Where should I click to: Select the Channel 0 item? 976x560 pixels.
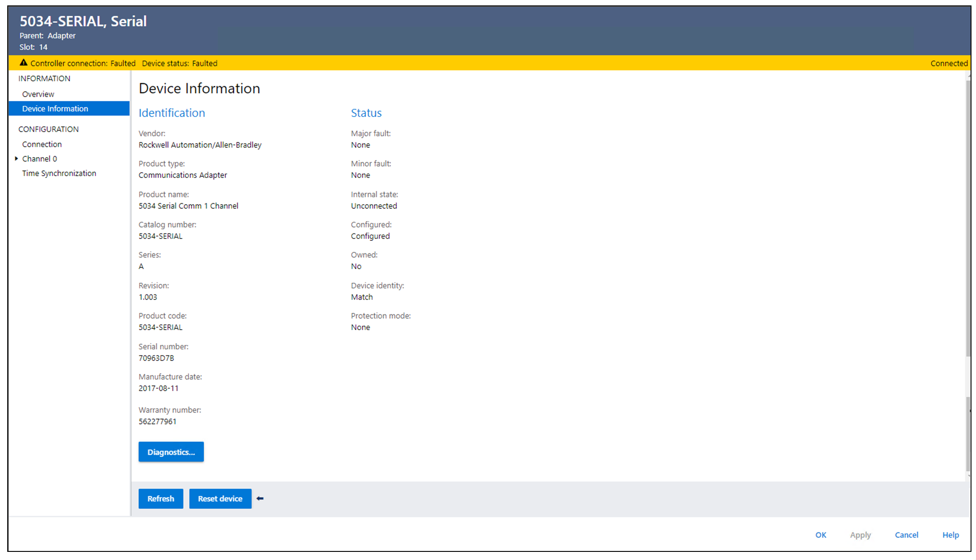pos(40,159)
